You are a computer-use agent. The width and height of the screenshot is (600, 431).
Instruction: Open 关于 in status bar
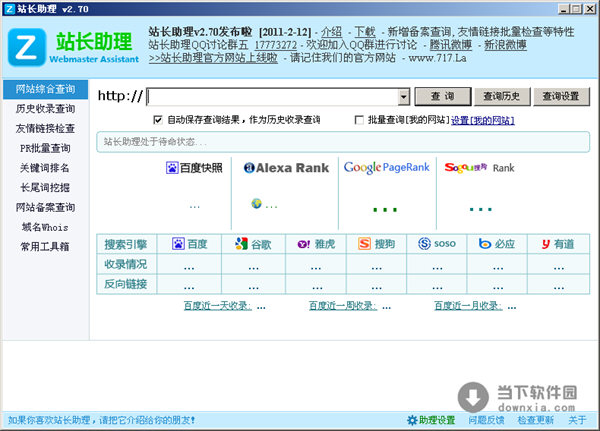577,420
